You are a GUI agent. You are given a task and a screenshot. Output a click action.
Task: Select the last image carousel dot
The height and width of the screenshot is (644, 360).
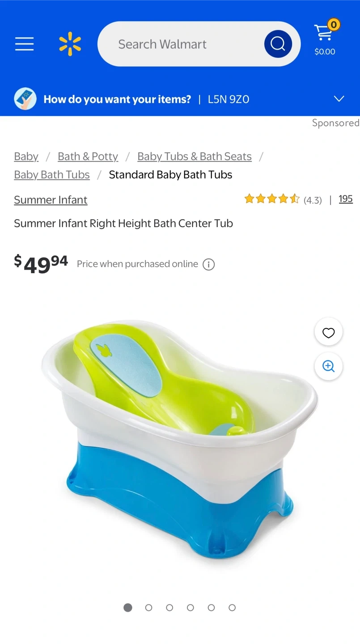click(x=232, y=607)
